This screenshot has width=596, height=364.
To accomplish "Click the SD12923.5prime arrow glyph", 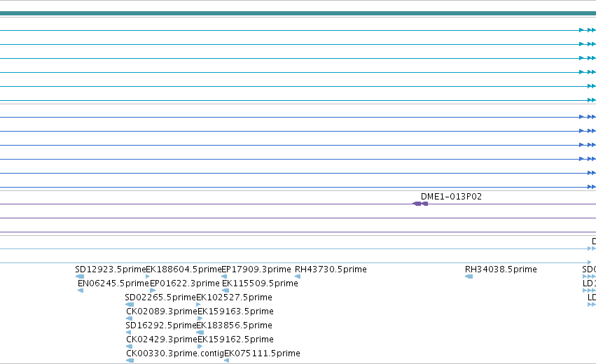I will (x=80, y=276).
